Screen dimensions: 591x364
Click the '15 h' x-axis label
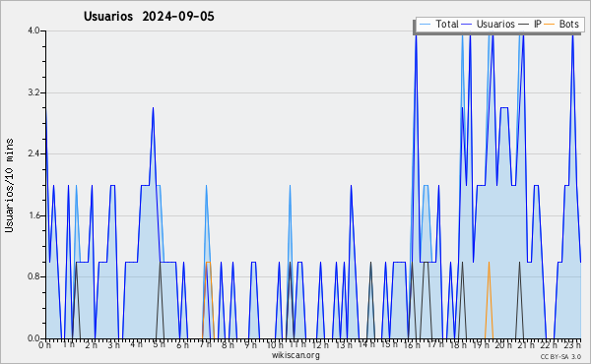click(x=389, y=344)
